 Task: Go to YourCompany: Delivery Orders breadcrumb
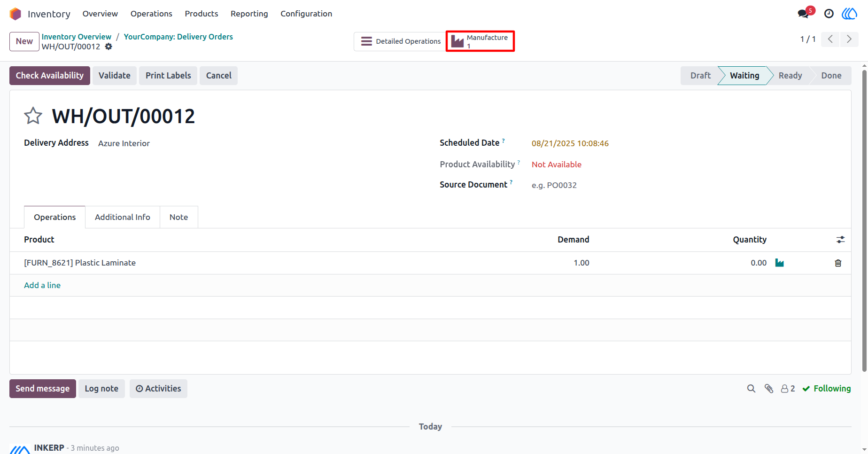[x=178, y=37]
